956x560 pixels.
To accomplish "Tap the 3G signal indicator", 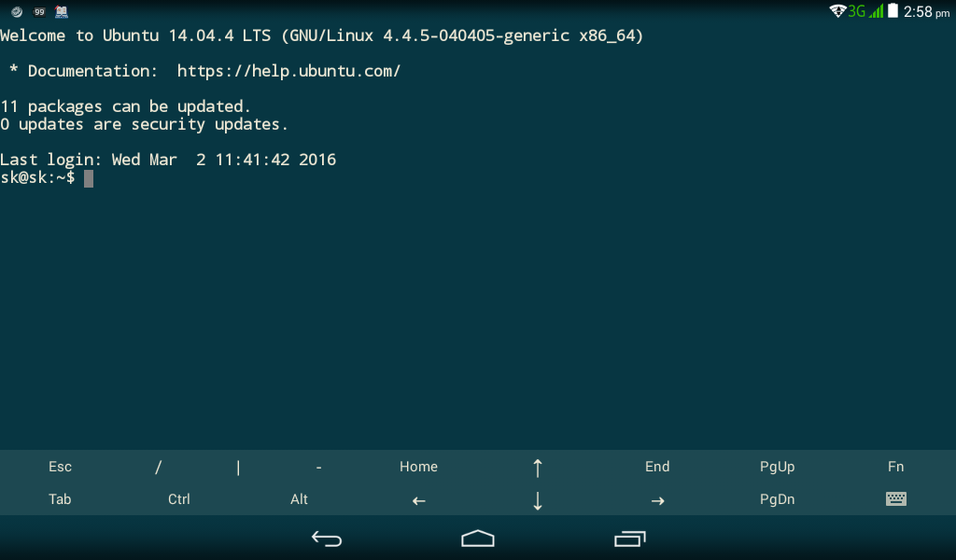I will pyautogui.click(x=857, y=11).
